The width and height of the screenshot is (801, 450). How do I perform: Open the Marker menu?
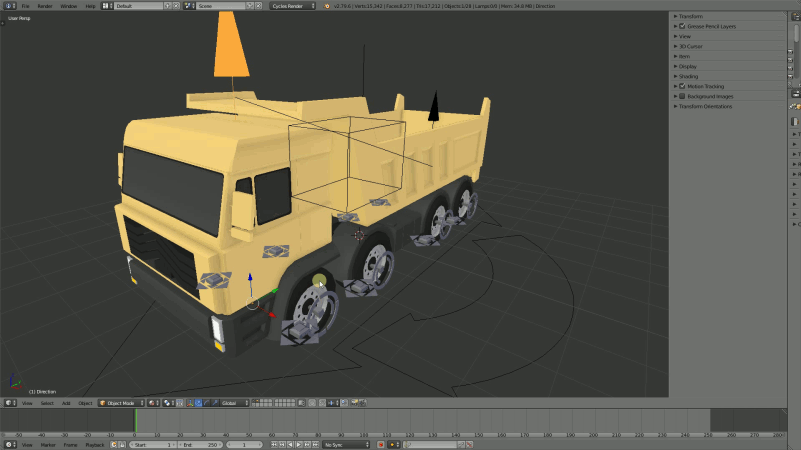(48, 445)
